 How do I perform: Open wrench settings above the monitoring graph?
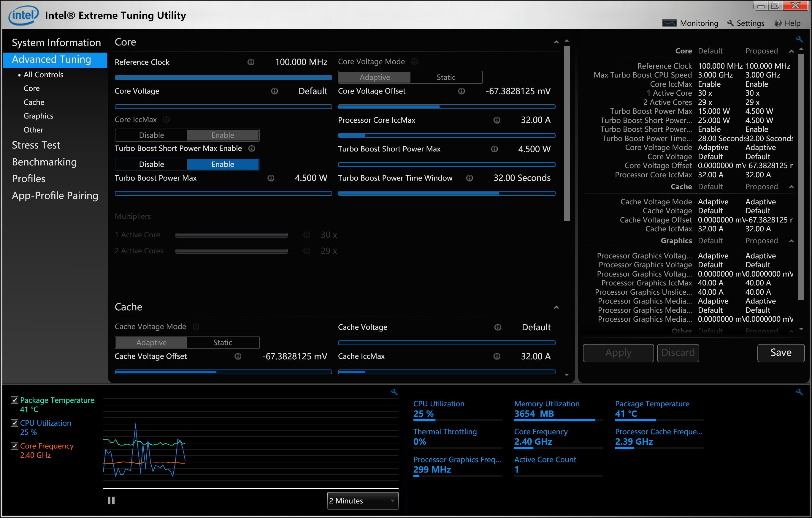[394, 392]
